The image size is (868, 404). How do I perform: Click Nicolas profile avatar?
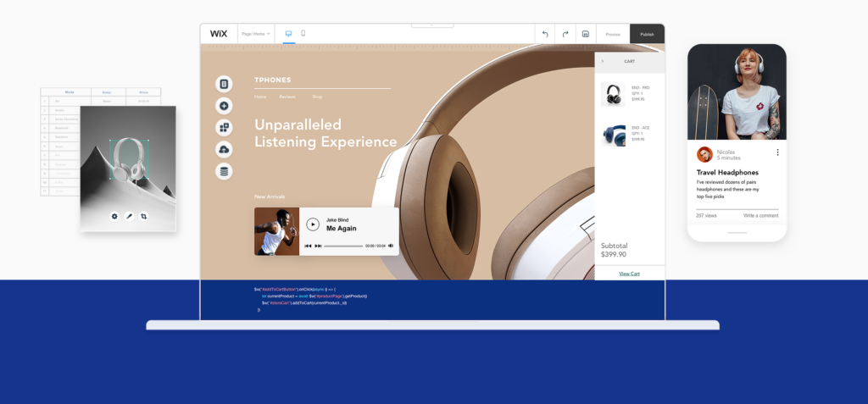[x=704, y=154]
